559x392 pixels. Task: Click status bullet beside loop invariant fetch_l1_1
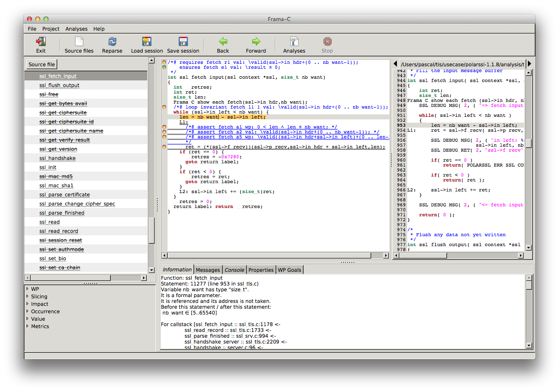[x=164, y=107]
